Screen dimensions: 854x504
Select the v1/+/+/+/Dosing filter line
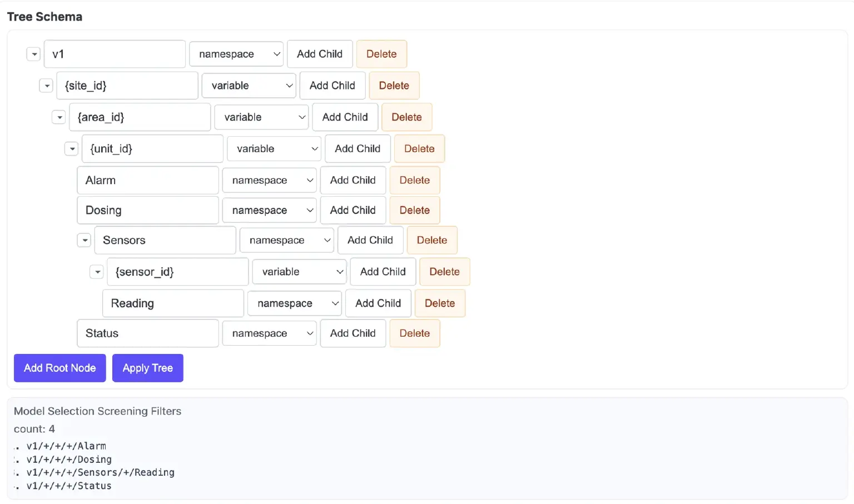69,460
